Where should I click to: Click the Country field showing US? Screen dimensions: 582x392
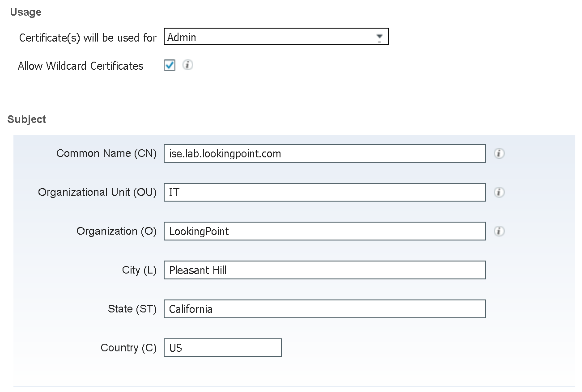[222, 347]
